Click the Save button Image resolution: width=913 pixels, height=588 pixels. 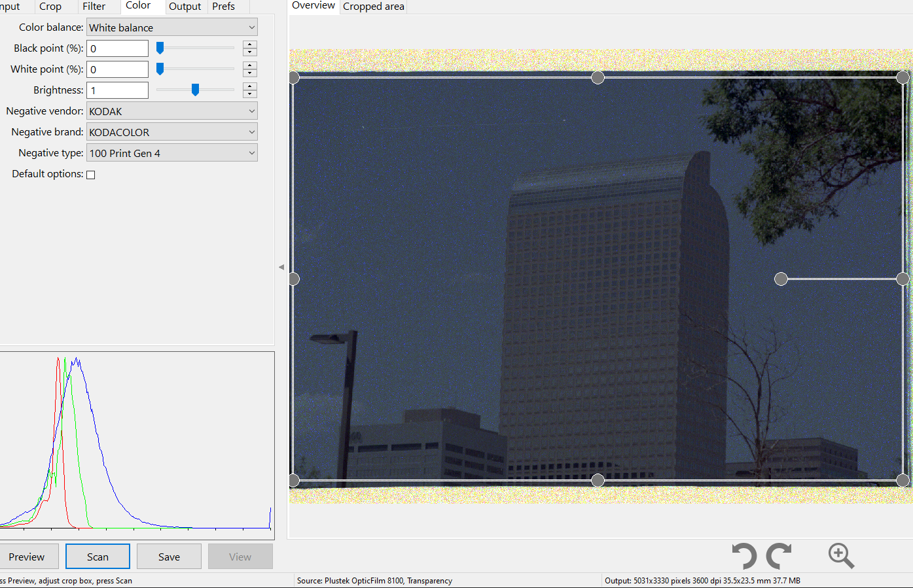click(169, 557)
